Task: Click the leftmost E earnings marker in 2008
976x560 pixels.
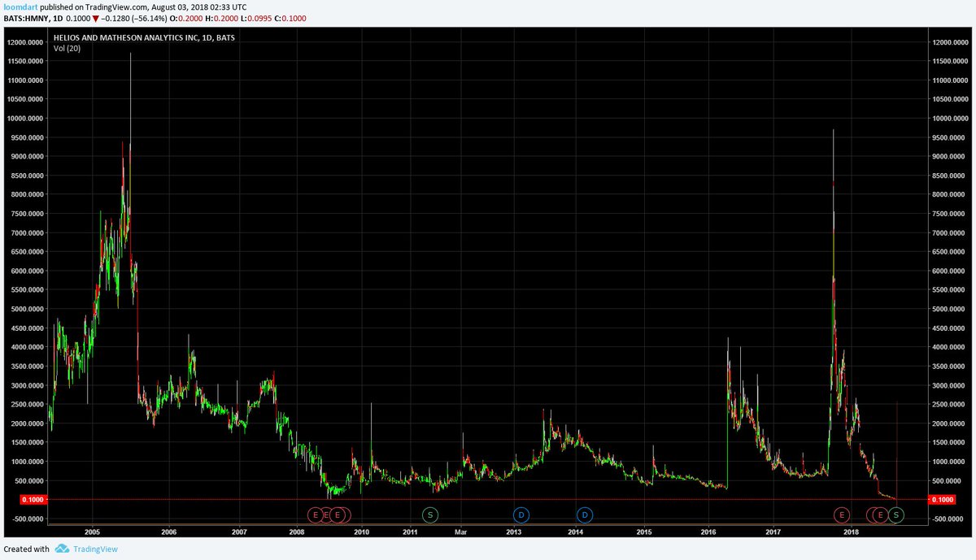Action: pos(315,514)
